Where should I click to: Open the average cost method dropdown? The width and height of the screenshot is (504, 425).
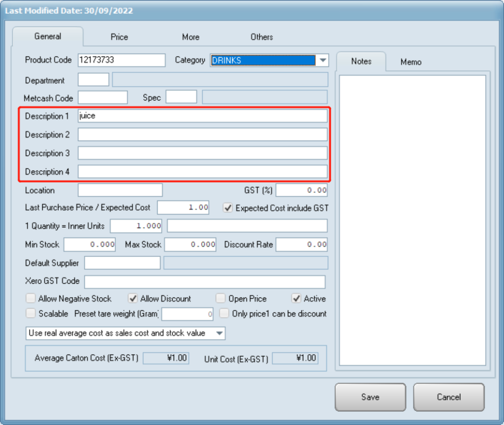(220, 333)
